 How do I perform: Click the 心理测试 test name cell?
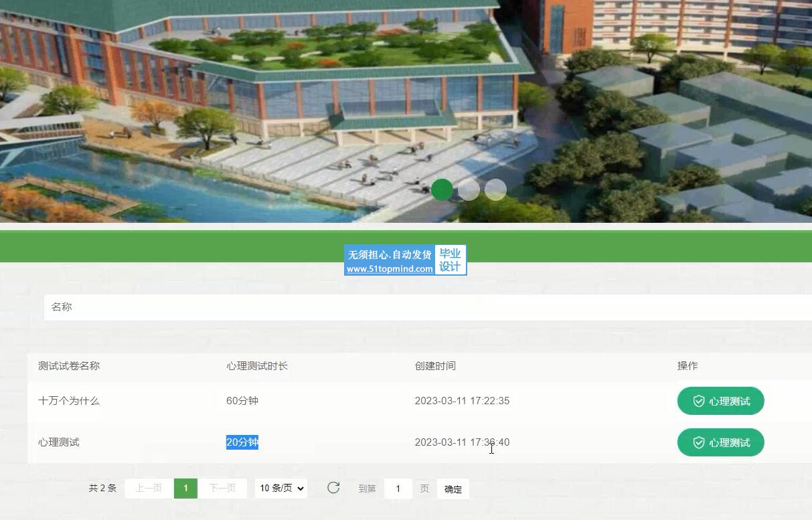(x=59, y=442)
